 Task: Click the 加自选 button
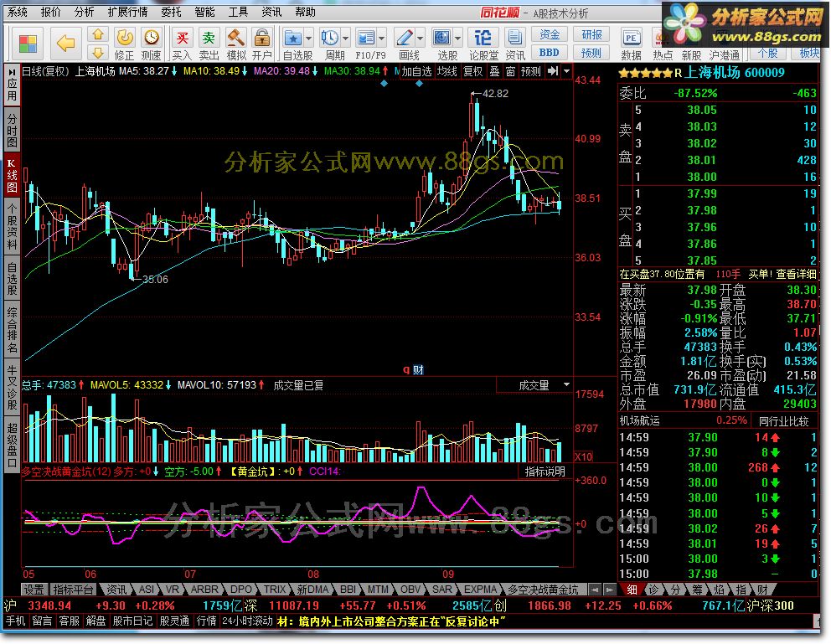point(416,71)
